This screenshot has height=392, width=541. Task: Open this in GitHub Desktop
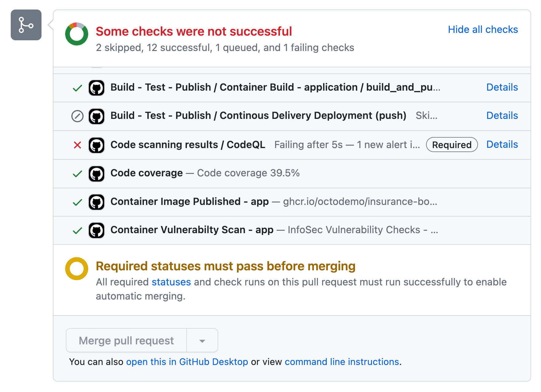click(187, 362)
